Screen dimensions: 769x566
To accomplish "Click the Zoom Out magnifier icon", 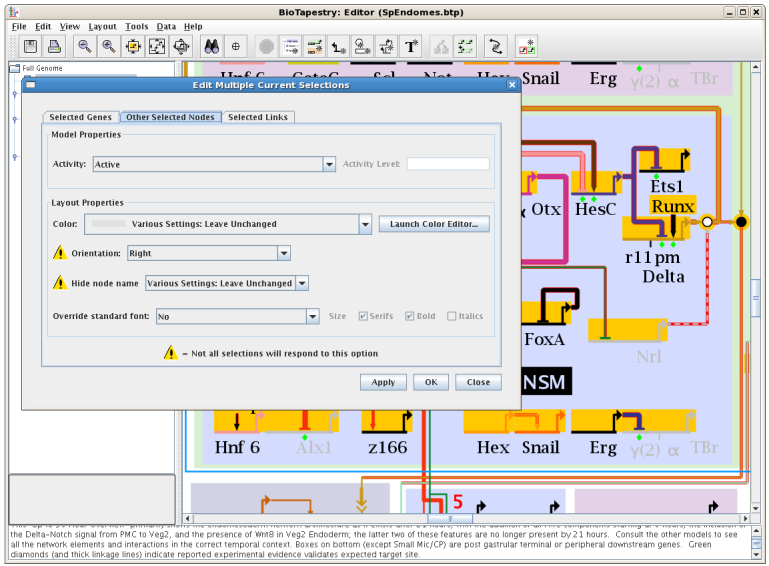I will (x=85, y=46).
